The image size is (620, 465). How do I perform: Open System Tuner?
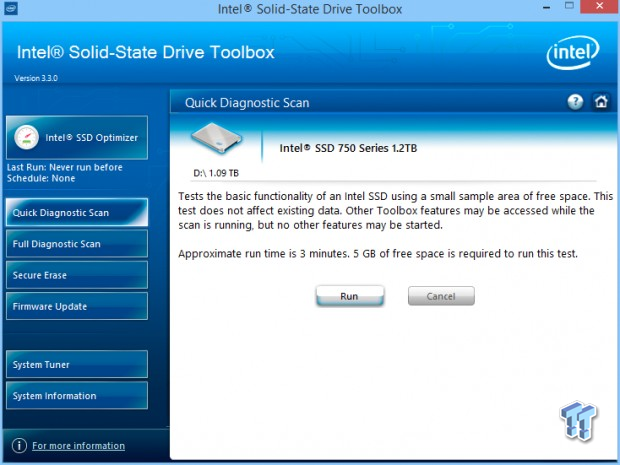[77, 364]
